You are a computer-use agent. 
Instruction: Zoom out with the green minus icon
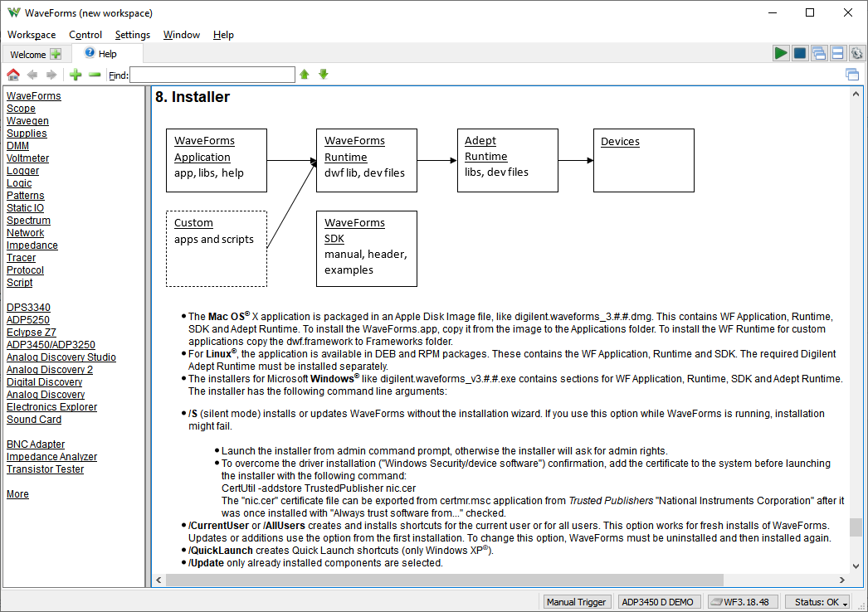95,75
